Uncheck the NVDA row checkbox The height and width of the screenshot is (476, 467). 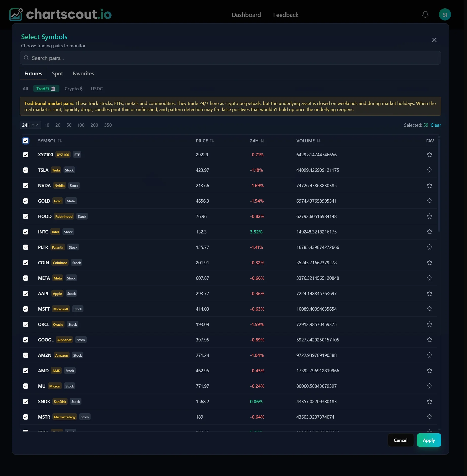click(x=26, y=185)
